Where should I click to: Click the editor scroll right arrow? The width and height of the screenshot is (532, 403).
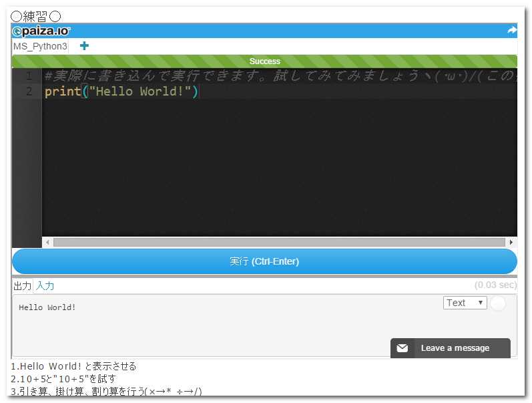pyautogui.click(x=511, y=243)
